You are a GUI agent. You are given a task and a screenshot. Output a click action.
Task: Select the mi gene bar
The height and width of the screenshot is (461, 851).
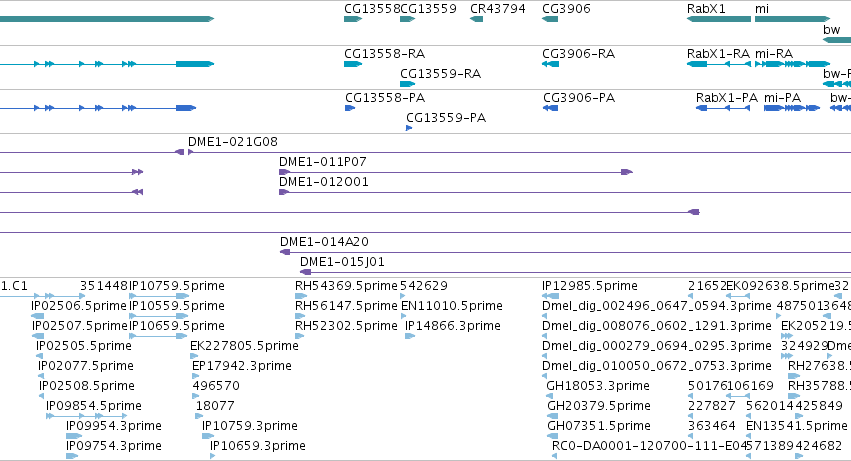pos(792,19)
